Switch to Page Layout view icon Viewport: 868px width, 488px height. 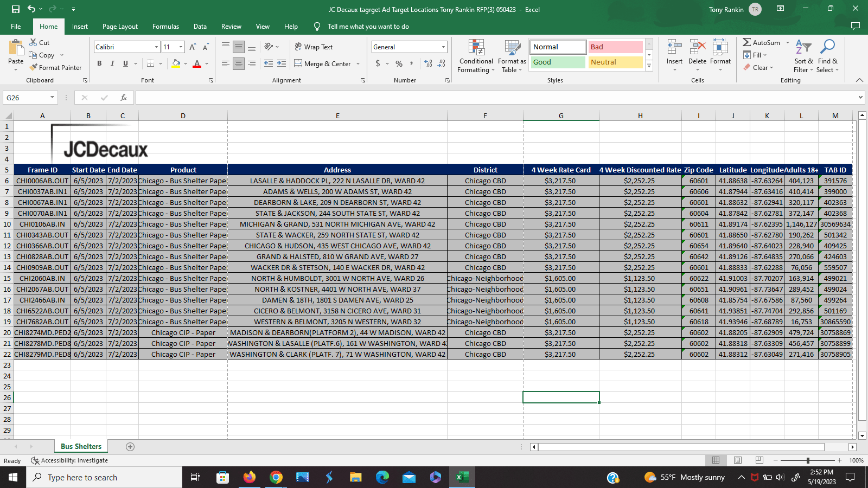[738, 460]
